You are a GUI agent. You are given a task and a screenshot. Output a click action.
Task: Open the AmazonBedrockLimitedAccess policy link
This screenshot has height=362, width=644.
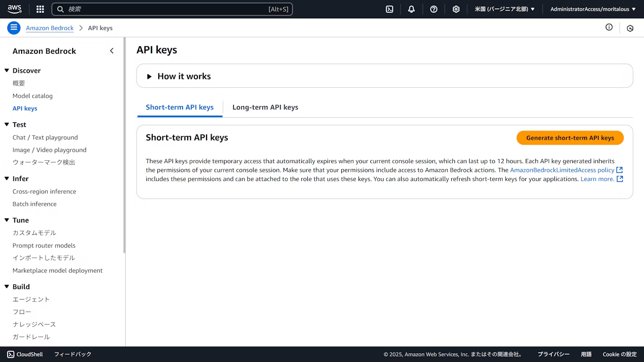tap(562, 170)
